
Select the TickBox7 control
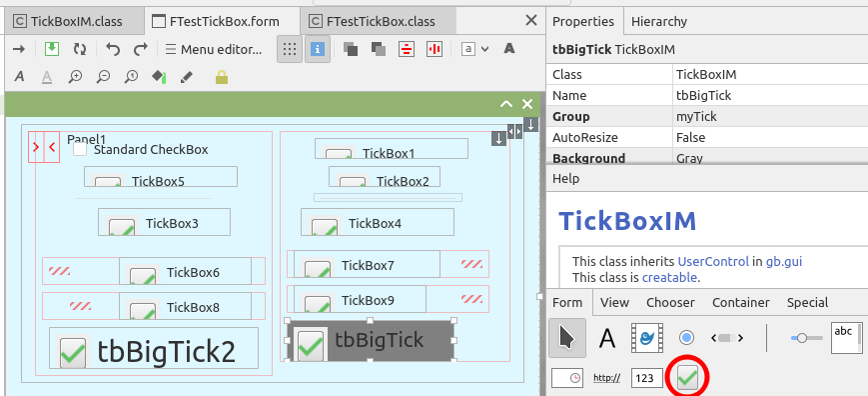tap(367, 264)
